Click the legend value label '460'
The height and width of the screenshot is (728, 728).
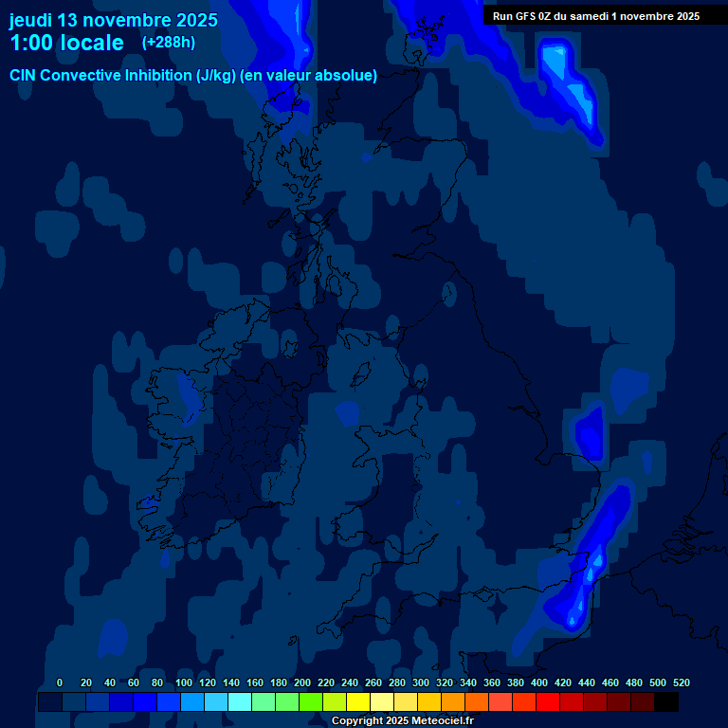610,682
